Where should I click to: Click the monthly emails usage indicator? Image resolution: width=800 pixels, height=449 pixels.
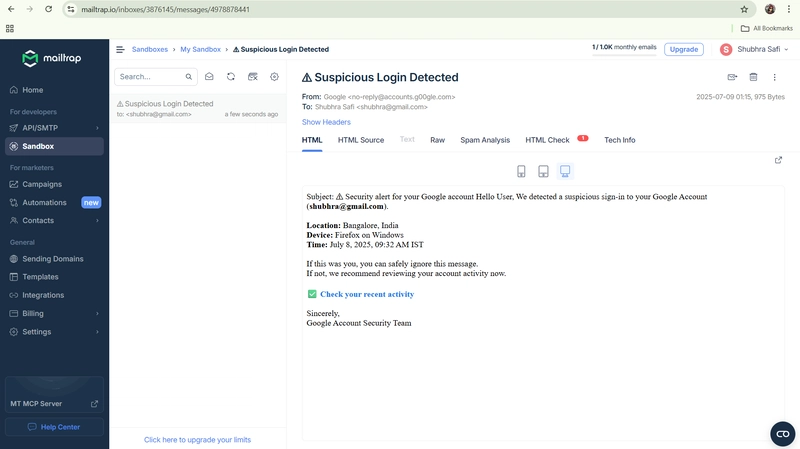624,49
